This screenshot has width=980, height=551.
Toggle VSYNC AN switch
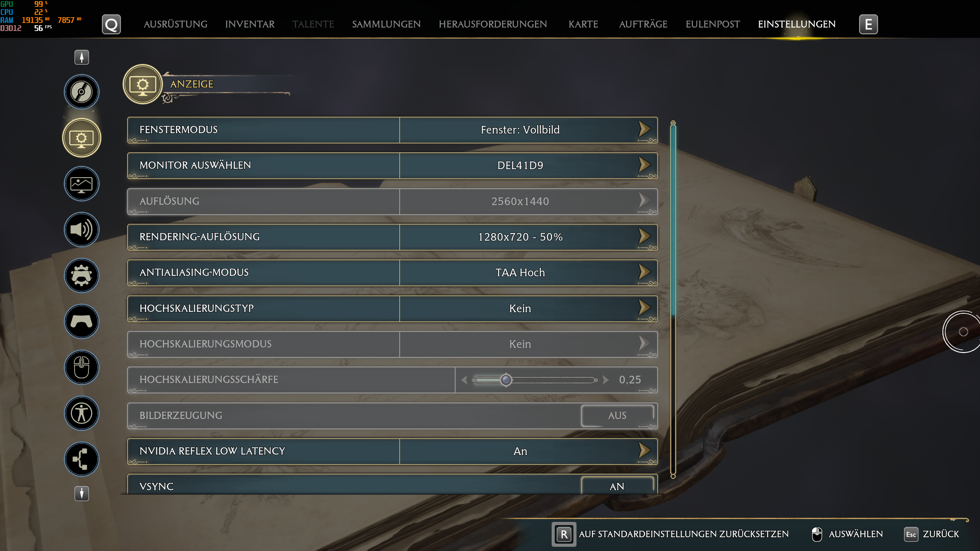[617, 486]
